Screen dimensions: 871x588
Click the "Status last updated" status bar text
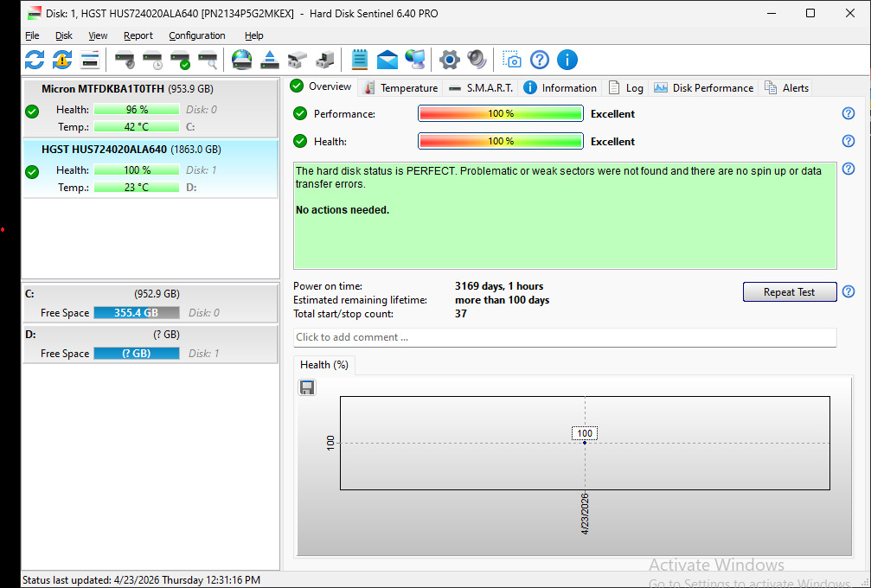pyautogui.click(x=141, y=579)
